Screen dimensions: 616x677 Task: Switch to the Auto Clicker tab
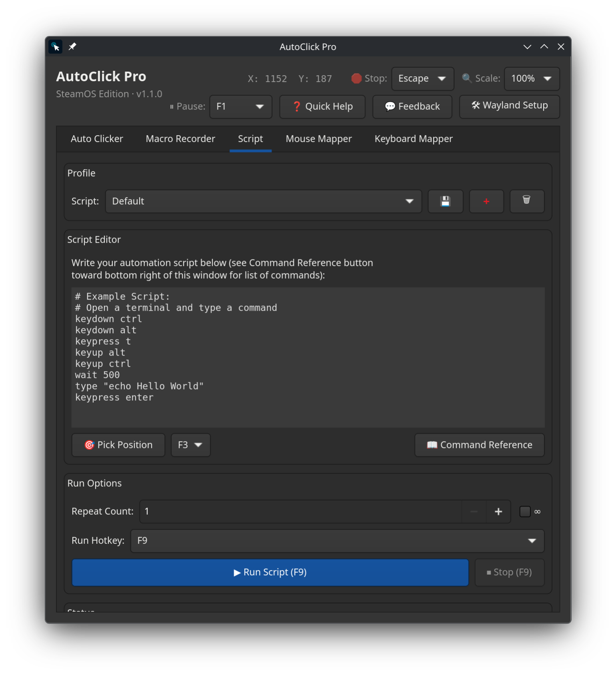pyautogui.click(x=97, y=139)
